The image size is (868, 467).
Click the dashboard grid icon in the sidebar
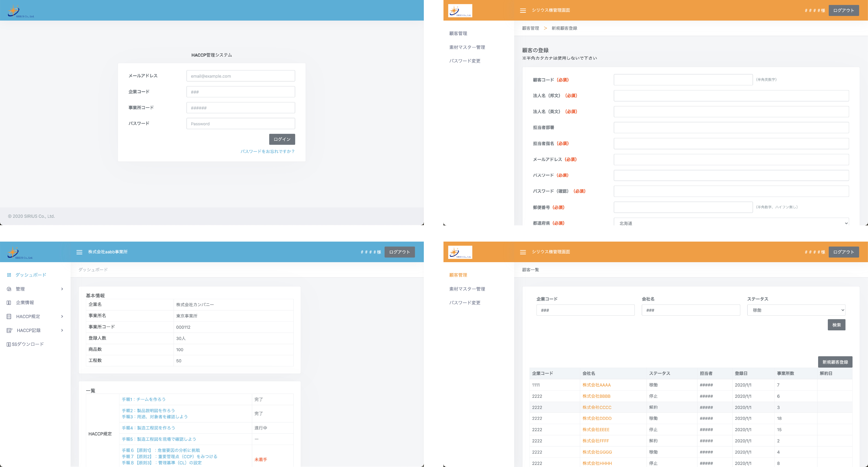9,275
